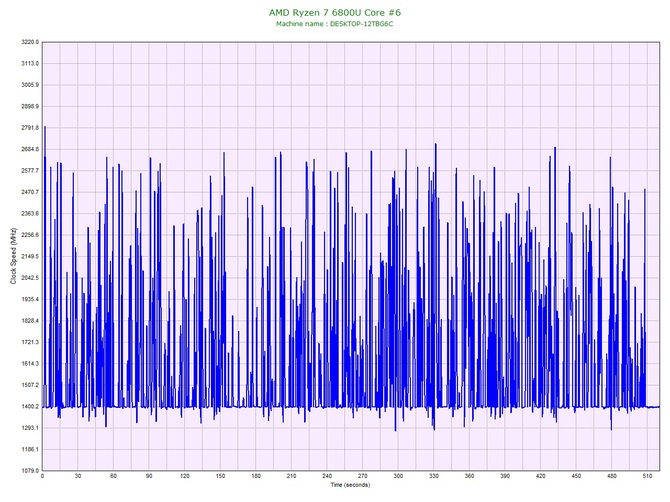Select the x-axis tick label 450
670x502 pixels.
click(576, 476)
